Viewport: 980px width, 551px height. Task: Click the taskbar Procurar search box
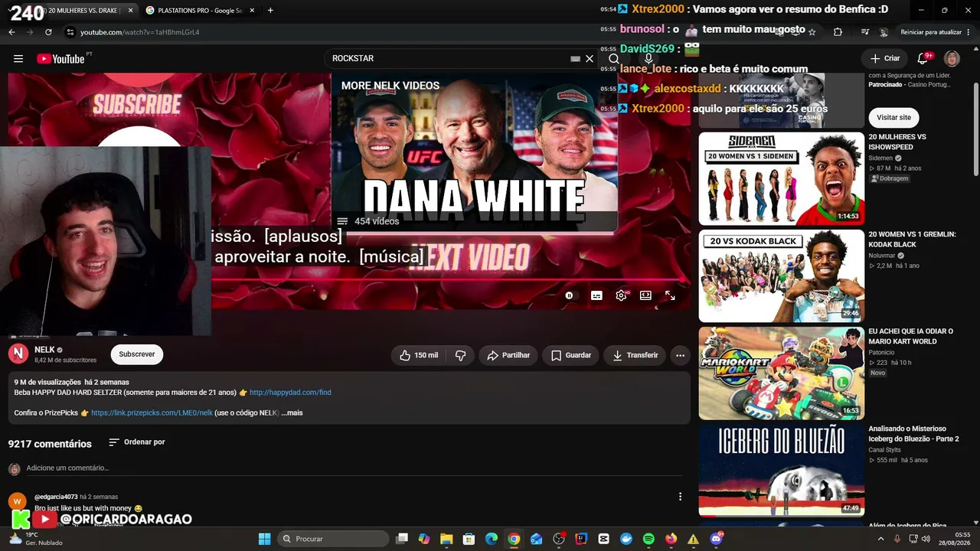point(334,539)
